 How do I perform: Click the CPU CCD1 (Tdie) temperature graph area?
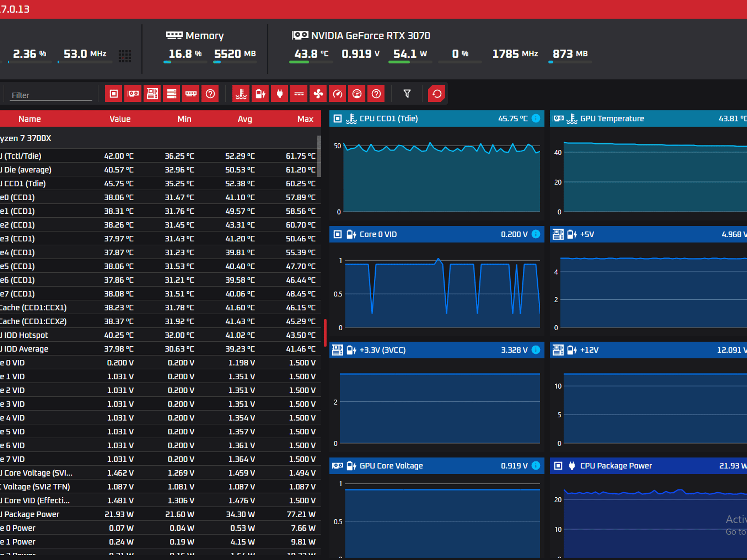click(441, 177)
